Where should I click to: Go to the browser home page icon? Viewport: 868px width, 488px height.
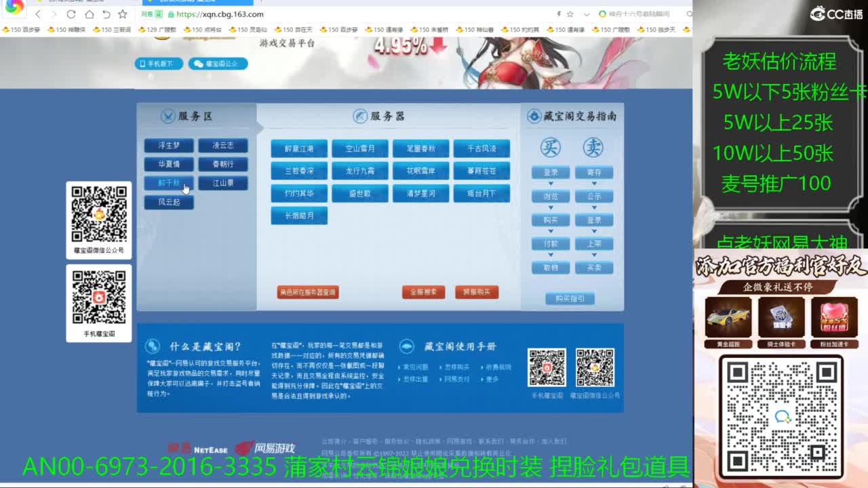(x=89, y=14)
